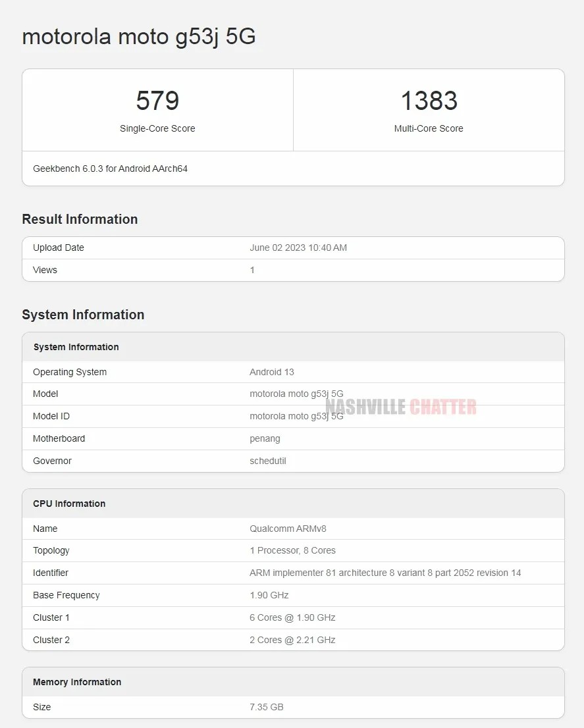584x728 pixels.
Task: Select the 'motorola moto g53j 5G' page title
Action: click(x=139, y=37)
